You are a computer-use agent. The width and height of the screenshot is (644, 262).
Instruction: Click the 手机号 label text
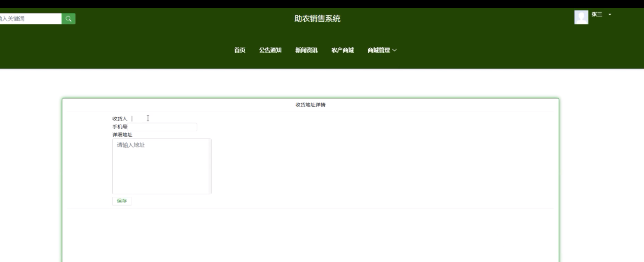[x=119, y=127]
